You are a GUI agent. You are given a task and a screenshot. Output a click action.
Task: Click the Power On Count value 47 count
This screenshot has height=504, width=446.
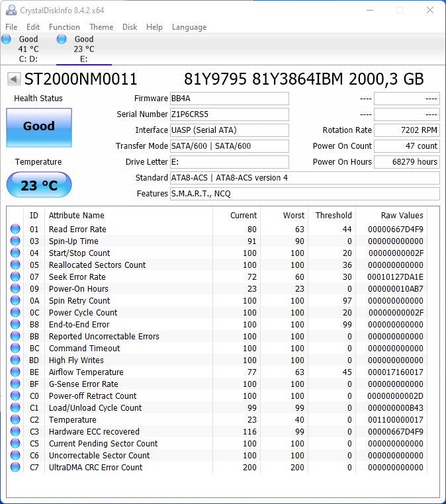coord(407,146)
